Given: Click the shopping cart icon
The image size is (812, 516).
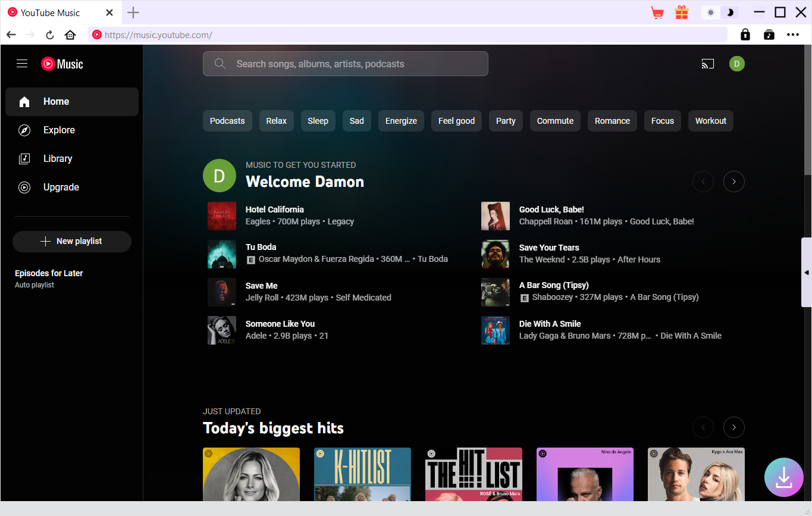Looking at the screenshot, I should point(657,12).
